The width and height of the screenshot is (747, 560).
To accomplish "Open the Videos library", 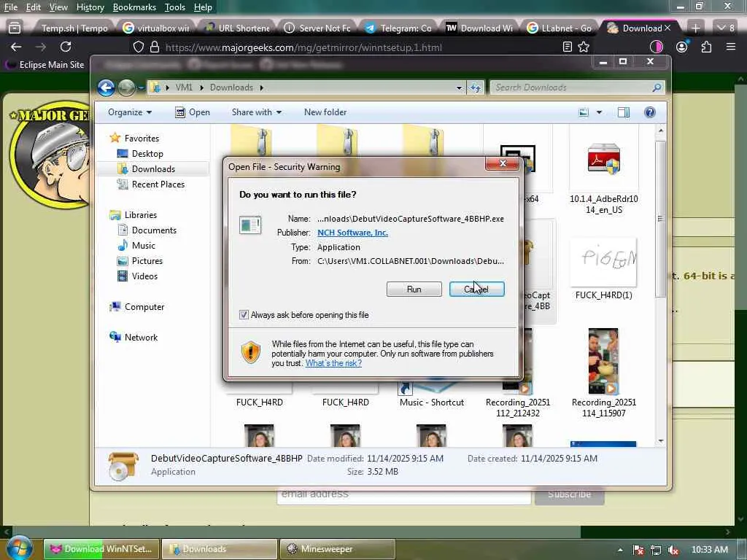I will 144,276.
